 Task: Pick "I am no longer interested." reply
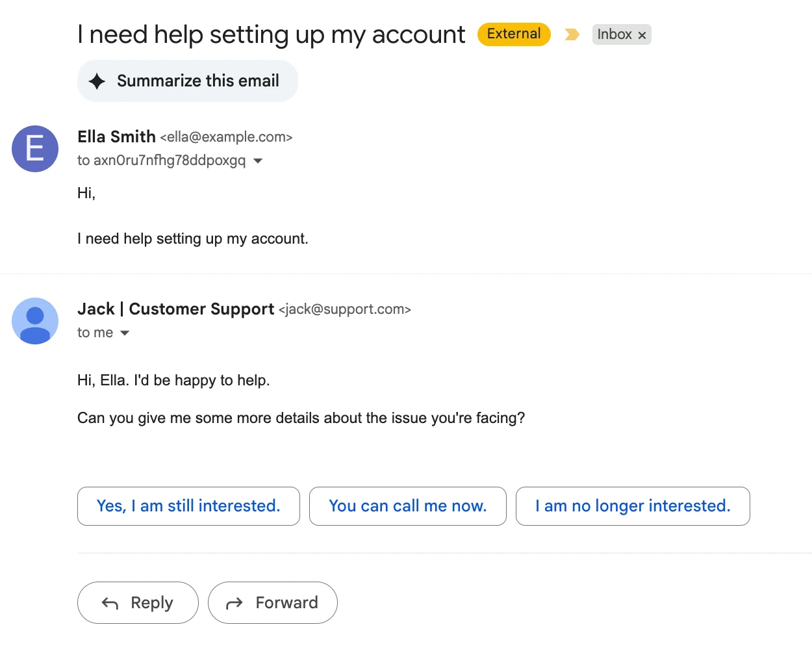[633, 506]
